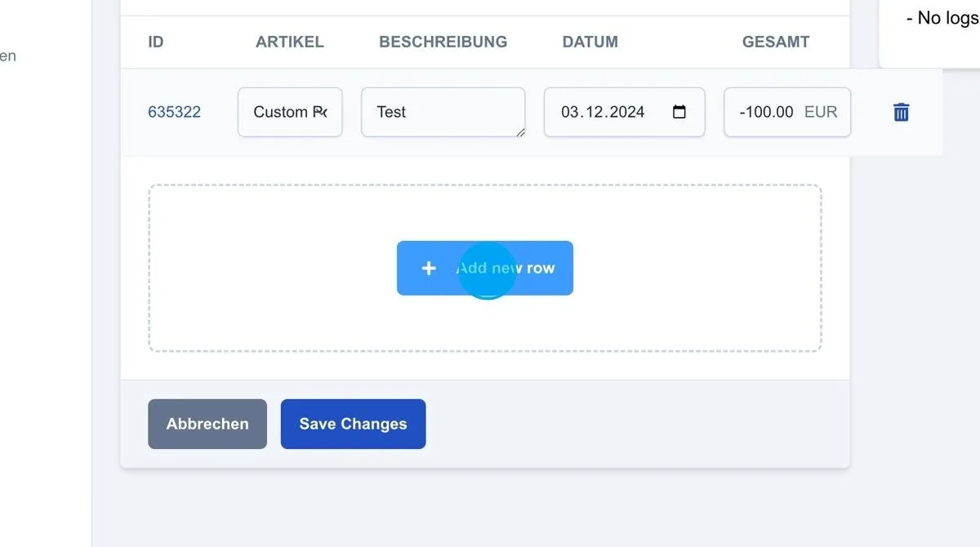Image resolution: width=980 pixels, height=547 pixels.
Task: Open row ID 635322 link
Action: [174, 112]
